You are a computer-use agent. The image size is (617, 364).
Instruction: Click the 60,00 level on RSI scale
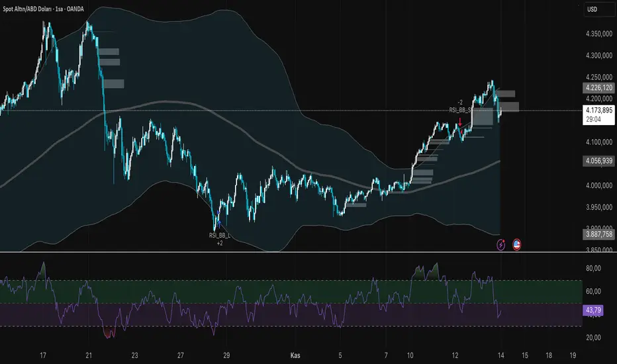tap(593, 291)
